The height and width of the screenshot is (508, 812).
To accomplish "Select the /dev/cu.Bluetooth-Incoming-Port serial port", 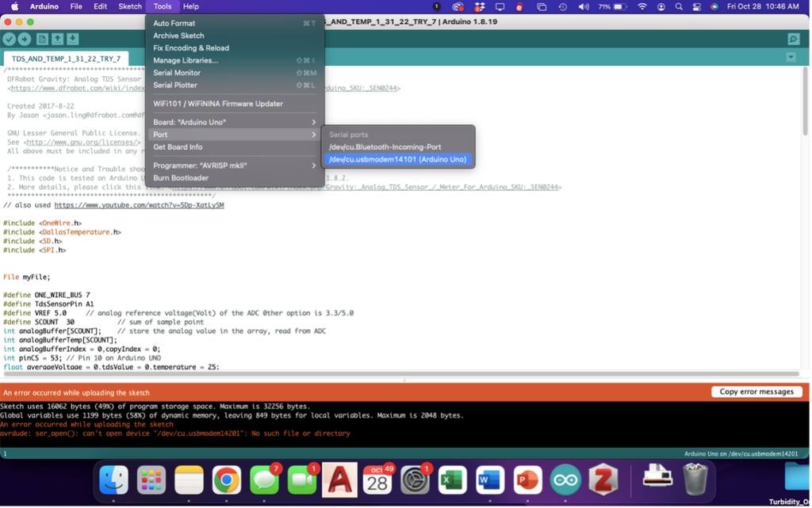I will pos(398,147).
